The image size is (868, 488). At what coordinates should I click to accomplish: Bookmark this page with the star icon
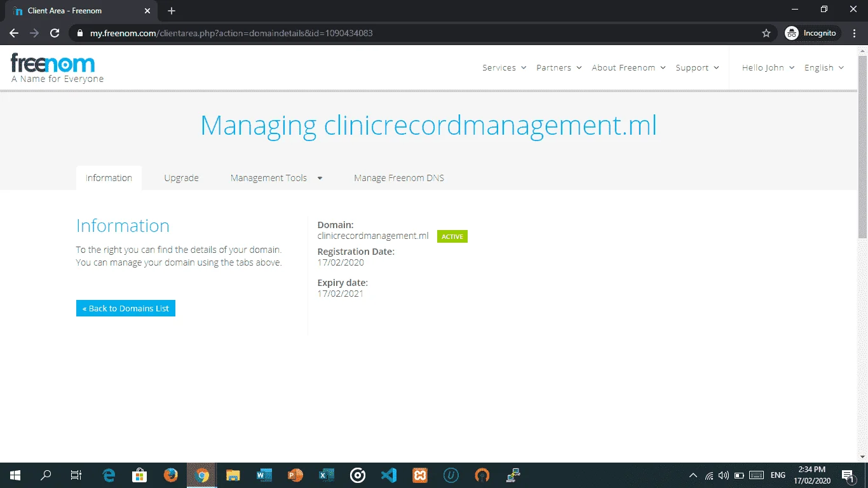pyautogui.click(x=766, y=33)
